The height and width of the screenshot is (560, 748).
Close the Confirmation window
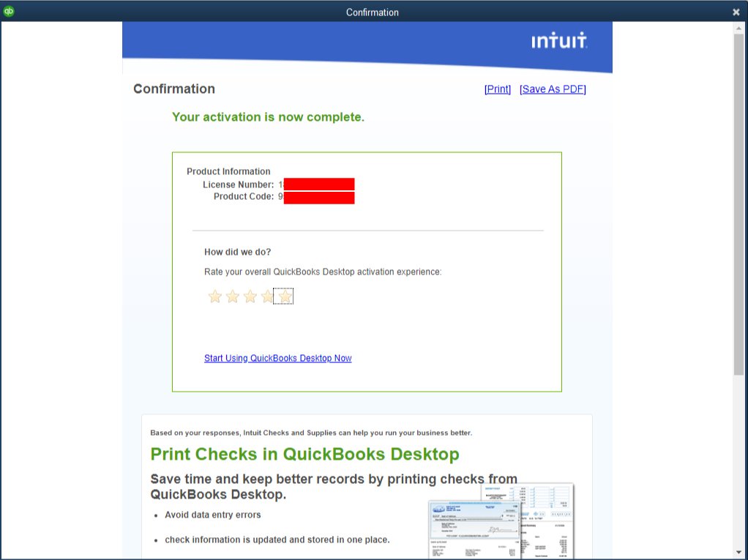(x=736, y=12)
